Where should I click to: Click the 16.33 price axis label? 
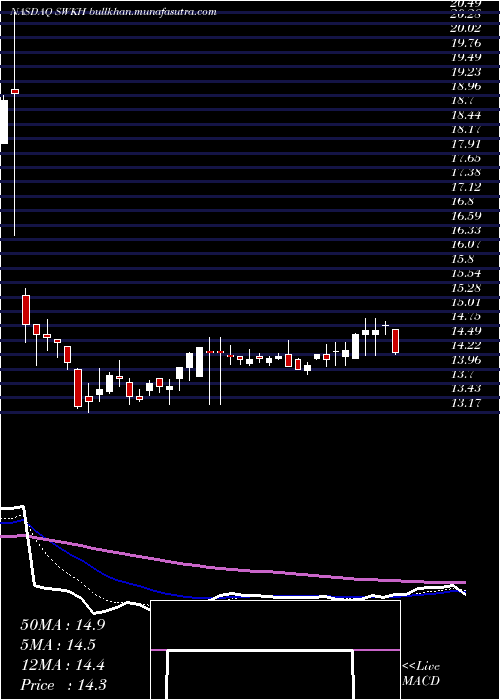[x=467, y=230]
